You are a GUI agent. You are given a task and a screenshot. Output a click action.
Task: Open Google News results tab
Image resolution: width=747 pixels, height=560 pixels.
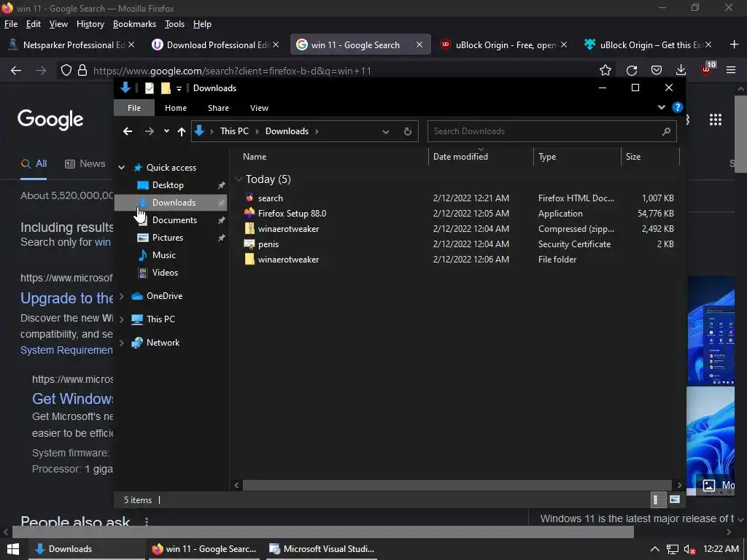(85, 164)
